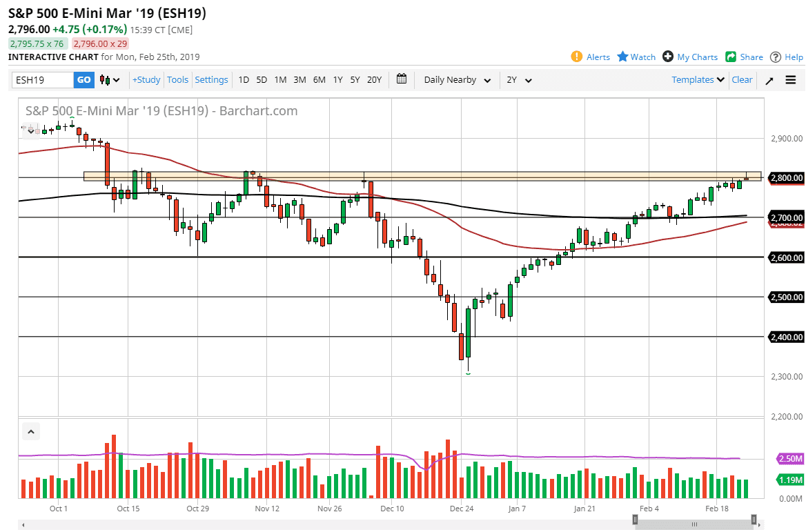Open the Settings menu
Image resolution: width=806 pixels, height=532 pixels.
pyautogui.click(x=211, y=79)
